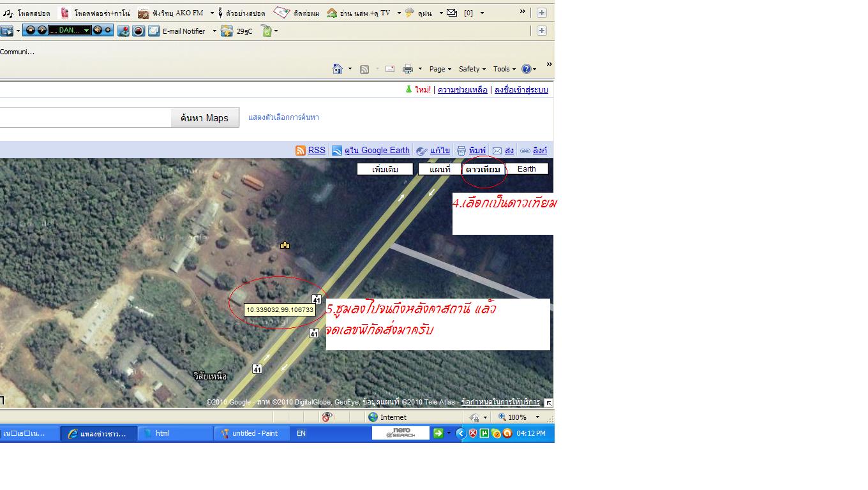Click the green tag toolbar icon

[266, 31]
